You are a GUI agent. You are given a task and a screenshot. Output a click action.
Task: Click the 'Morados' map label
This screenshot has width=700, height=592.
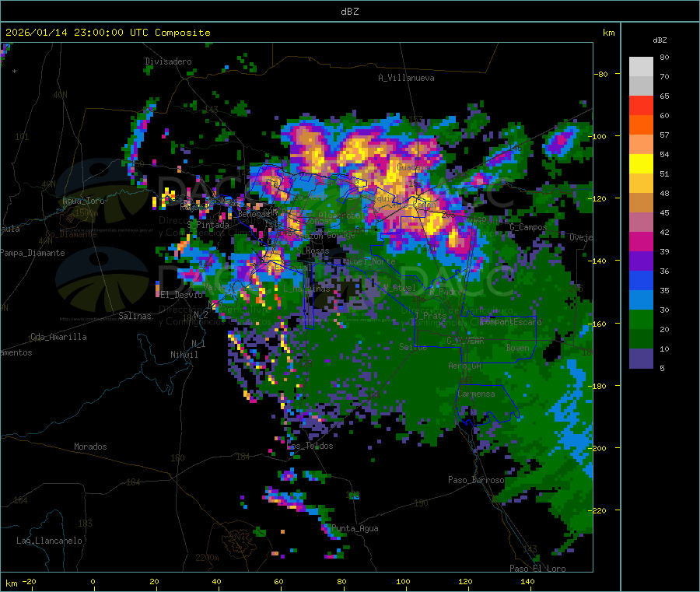pyautogui.click(x=90, y=447)
